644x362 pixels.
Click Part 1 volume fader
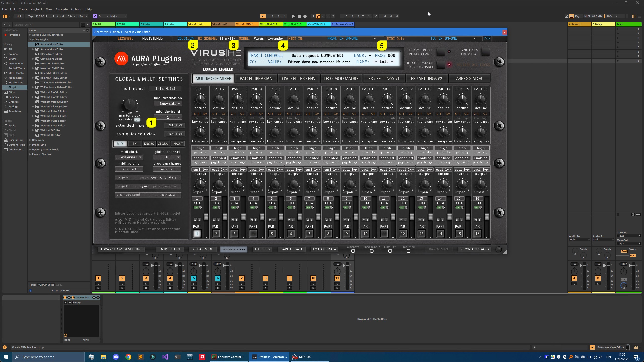pyautogui.click(x=206, y=217)
